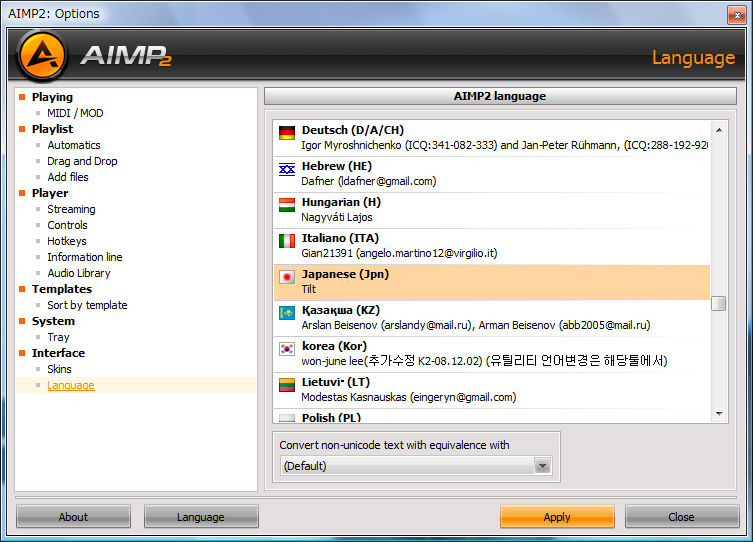Select Lietuvi (LT) language entry
The width and height of the screenshot is (753, 542).
492,390
